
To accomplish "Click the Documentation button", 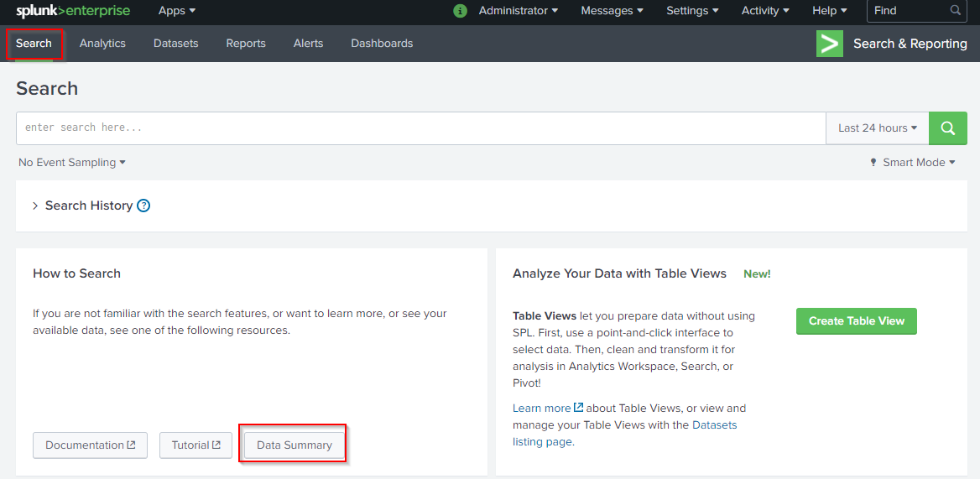I will coord(90,445).
